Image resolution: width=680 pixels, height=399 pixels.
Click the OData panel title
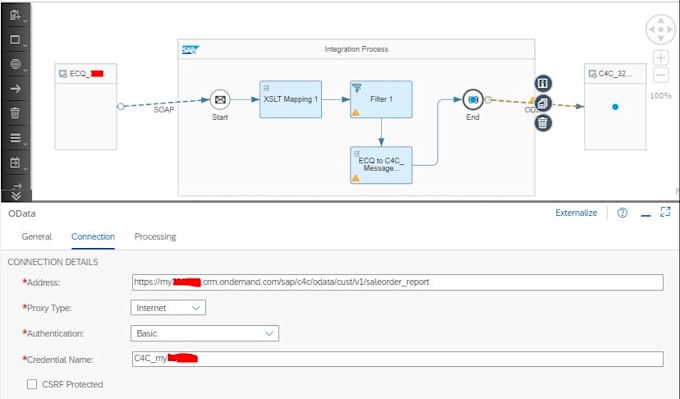(x=22, y=213)
